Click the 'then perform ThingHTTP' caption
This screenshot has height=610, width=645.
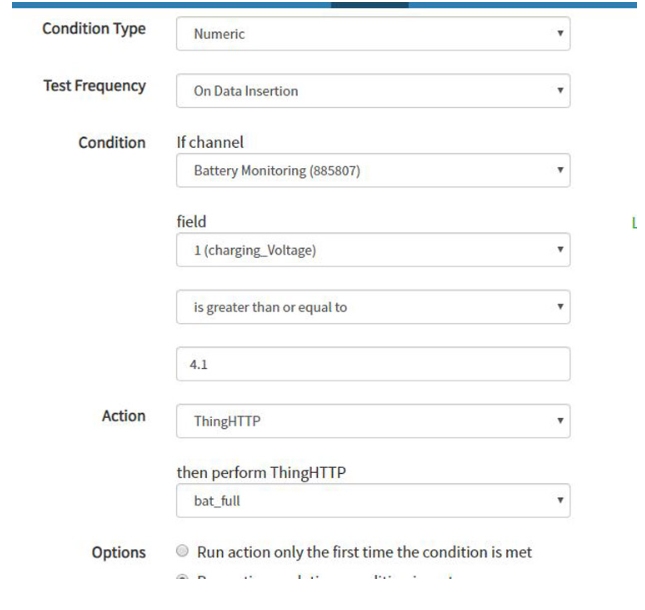(x=258, y=473)
